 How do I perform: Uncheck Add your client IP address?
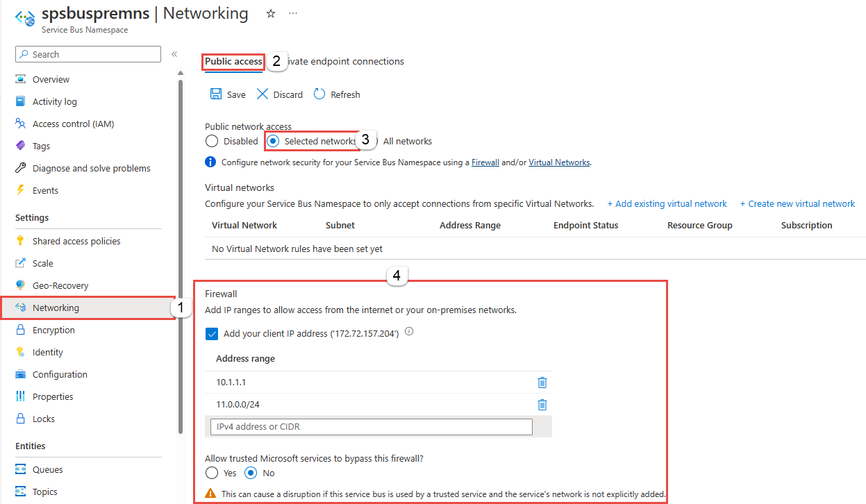coord(213,334)
